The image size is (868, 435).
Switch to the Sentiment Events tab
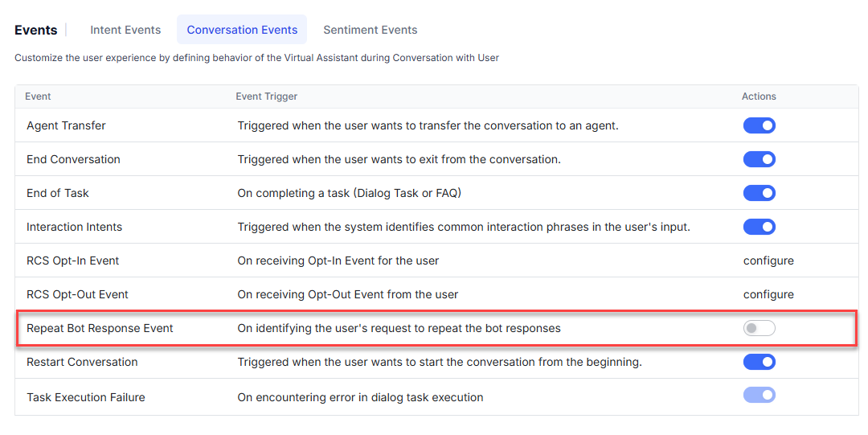pos(371,30)
